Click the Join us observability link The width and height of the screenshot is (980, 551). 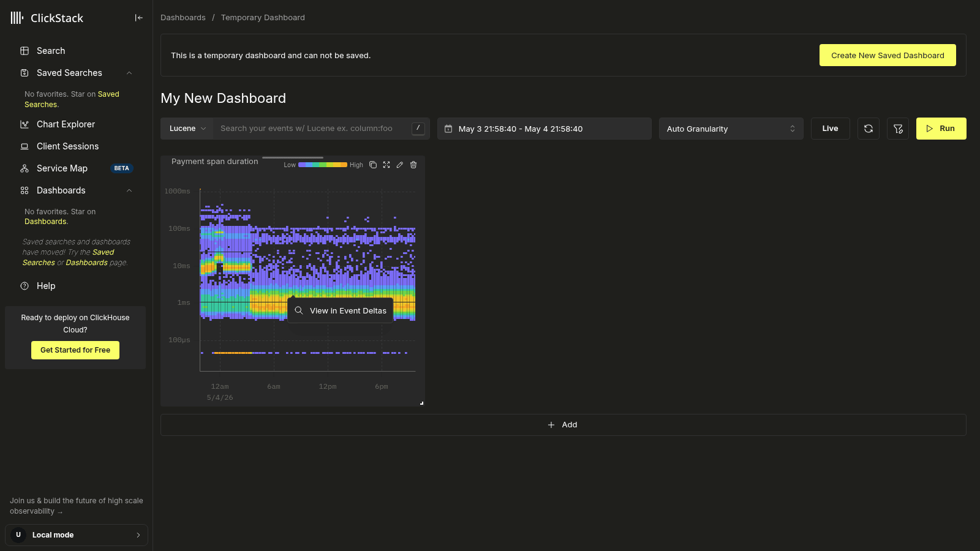click(x=76, y=506)
